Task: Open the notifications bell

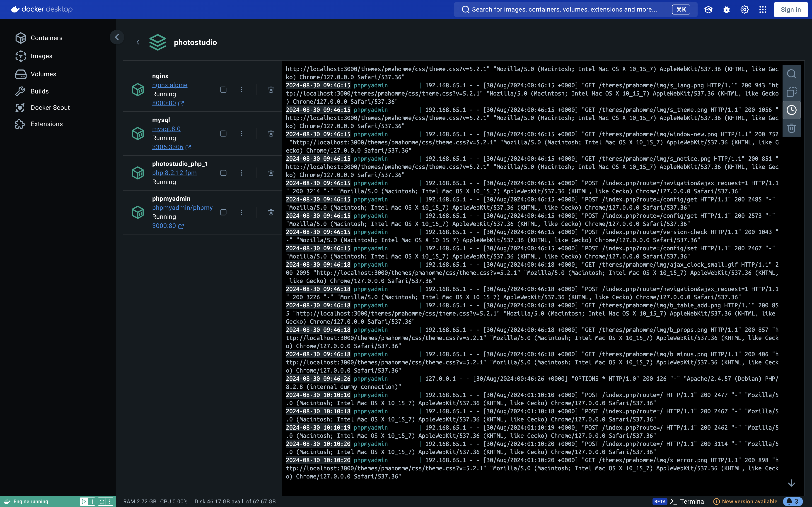Action: (x=793, y=501)
